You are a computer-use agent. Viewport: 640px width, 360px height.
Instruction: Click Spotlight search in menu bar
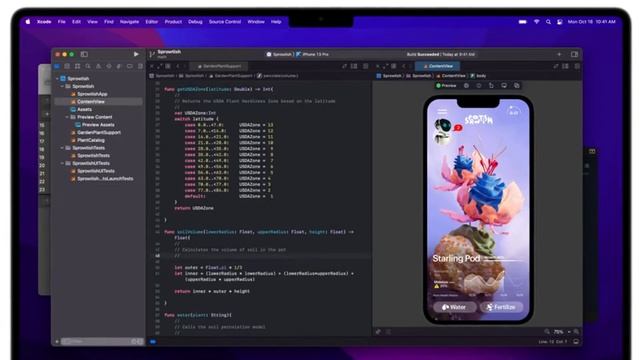pos(548,22)
